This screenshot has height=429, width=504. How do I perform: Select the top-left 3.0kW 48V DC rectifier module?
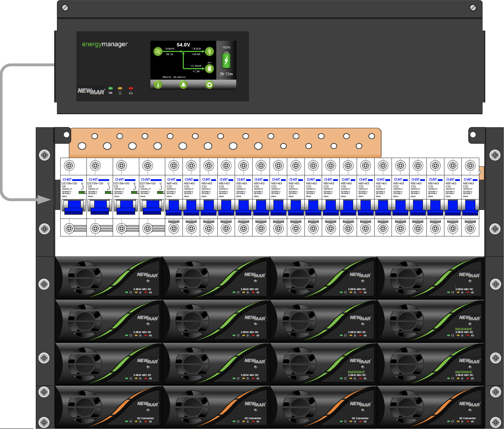pos(109,278)
